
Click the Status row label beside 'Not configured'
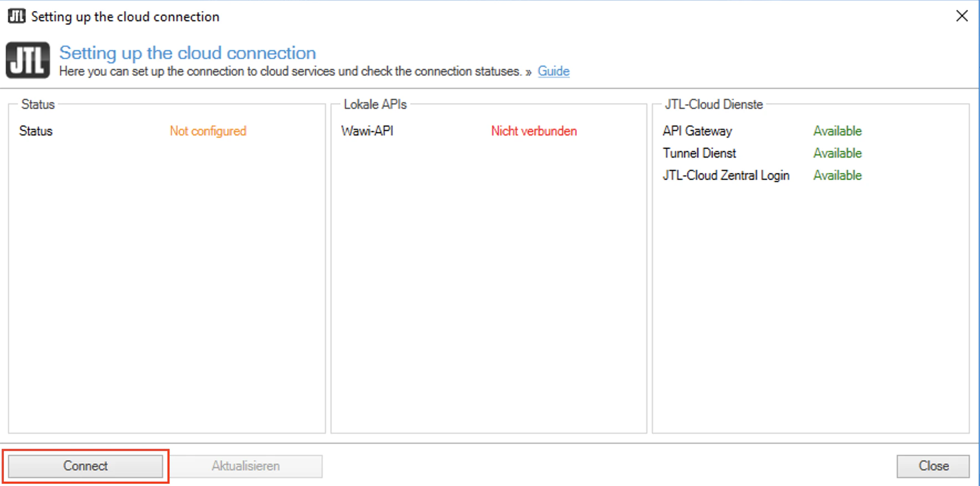(x=36, y=131)
